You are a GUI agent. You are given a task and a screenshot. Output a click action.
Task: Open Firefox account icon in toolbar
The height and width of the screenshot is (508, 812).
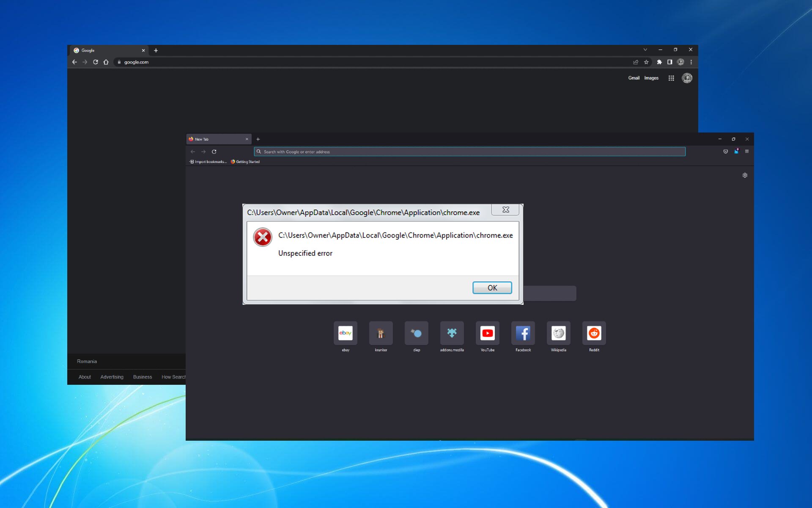point(736,151)
